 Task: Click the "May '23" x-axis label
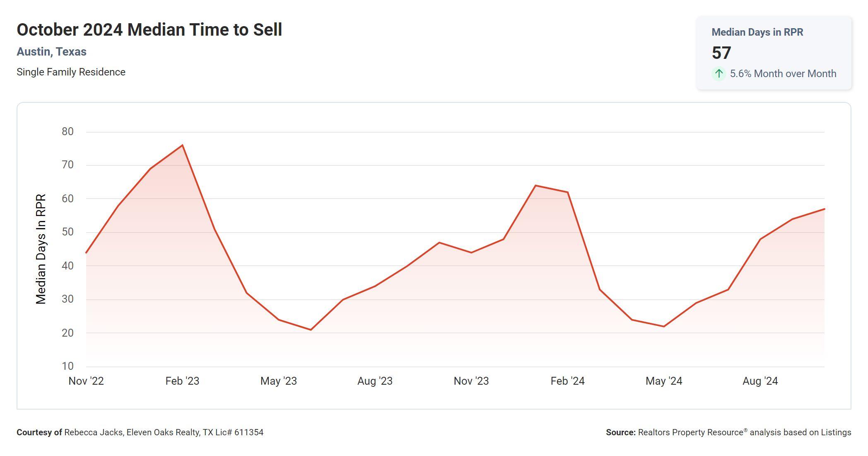[x=278, y=381]
